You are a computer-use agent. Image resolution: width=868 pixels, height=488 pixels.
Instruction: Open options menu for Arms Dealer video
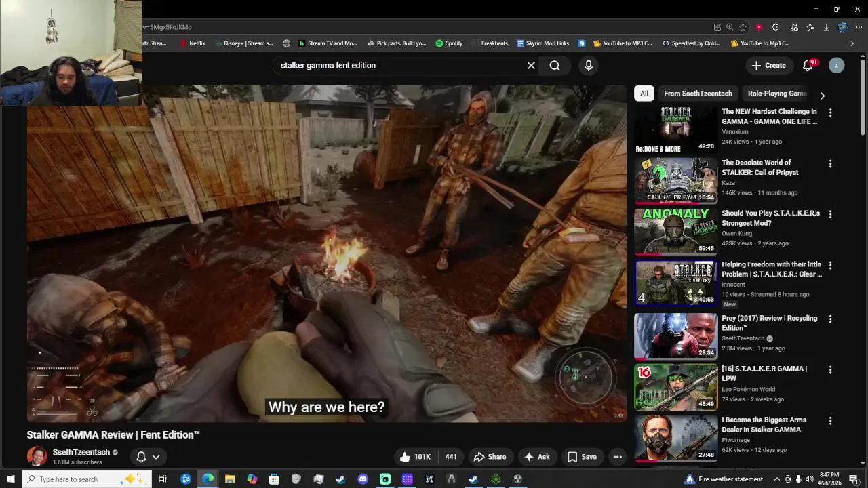tap(830, 421)
